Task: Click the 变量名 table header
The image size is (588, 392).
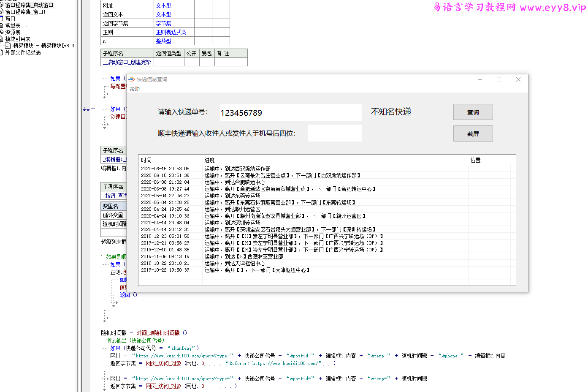Action: (114, 206)
